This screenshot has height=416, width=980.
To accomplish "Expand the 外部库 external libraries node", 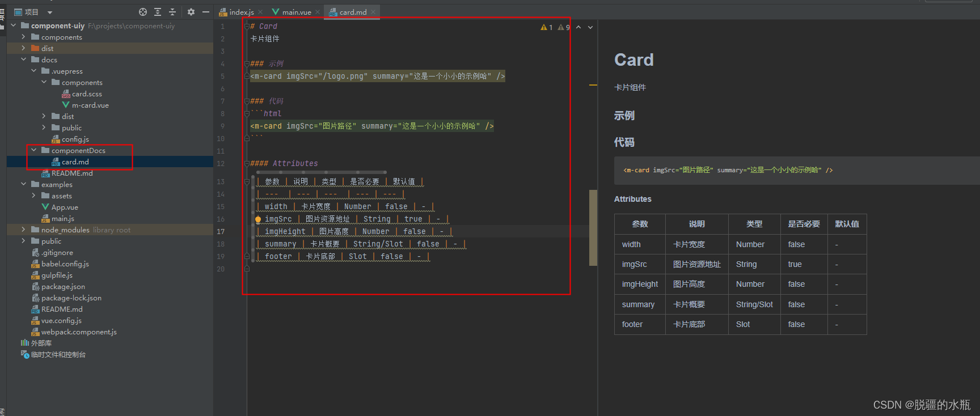I will click(x=41, y=343).
